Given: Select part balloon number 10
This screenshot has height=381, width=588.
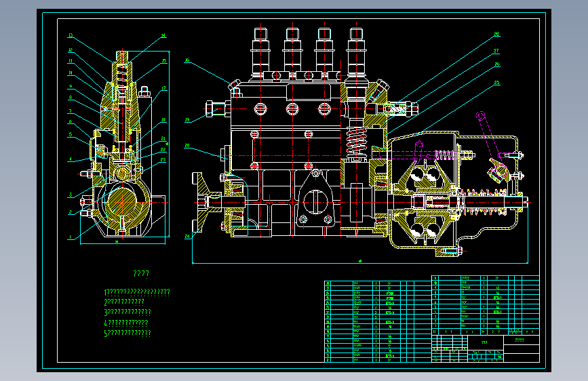Looking at the screenshot, I should 71,73.
